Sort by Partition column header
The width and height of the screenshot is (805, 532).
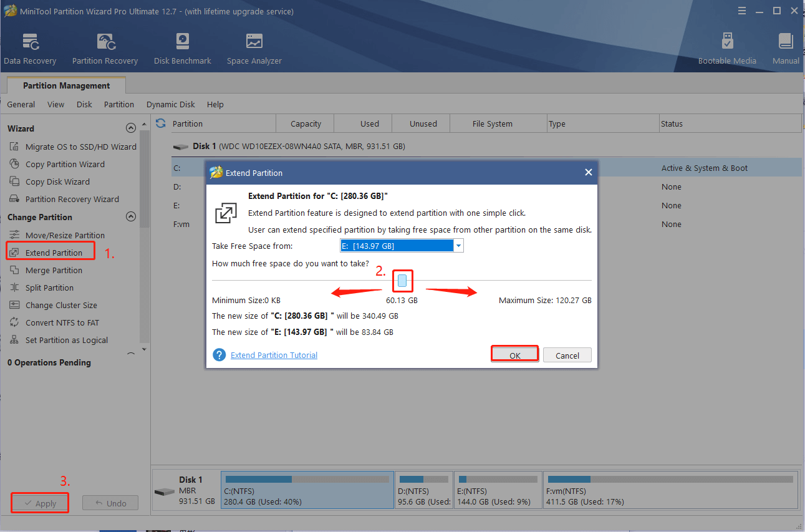223,123
